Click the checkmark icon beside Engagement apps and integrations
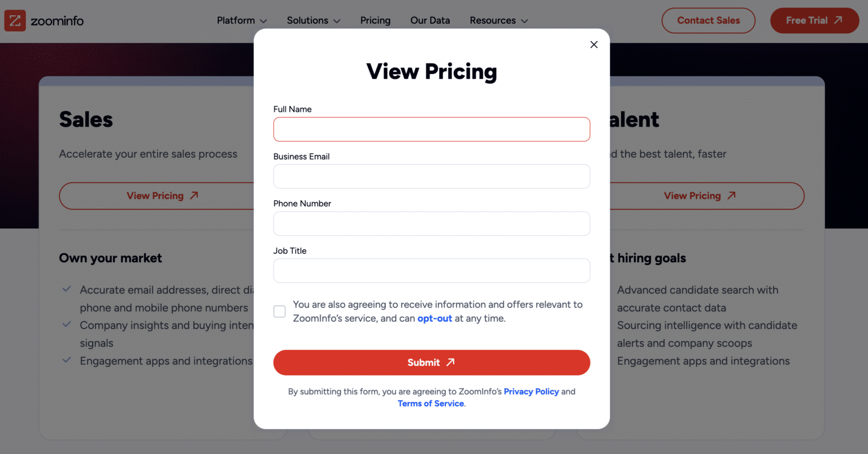 point(67,360)
